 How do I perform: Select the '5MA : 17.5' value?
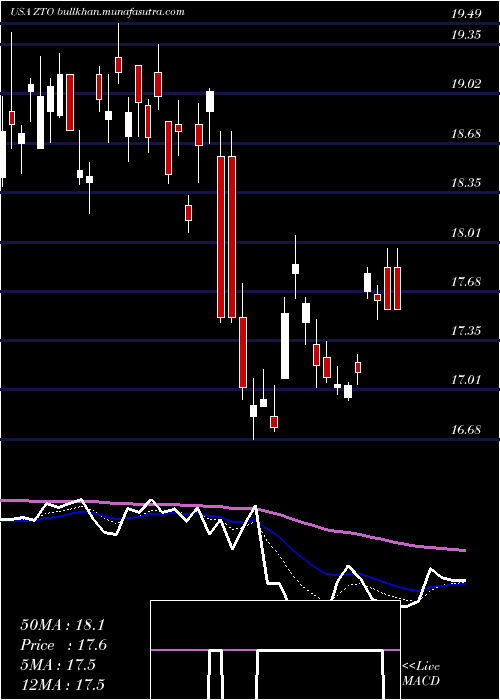click(x=58, y=665)
